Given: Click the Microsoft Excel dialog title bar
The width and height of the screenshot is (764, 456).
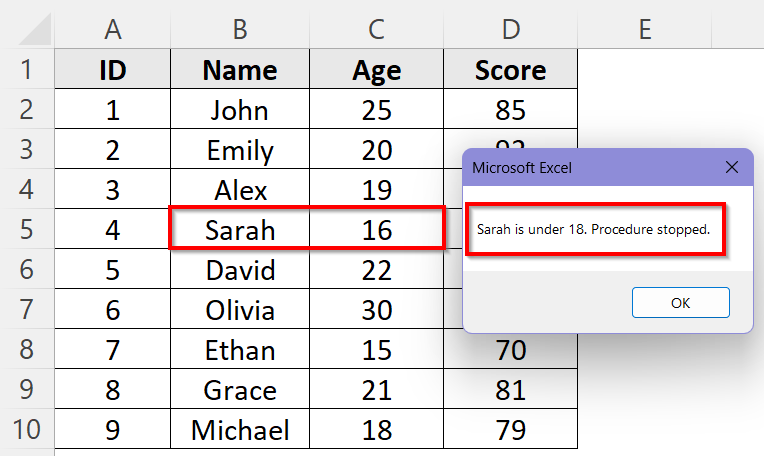Looking at the screenshot, I should [580, 167].
